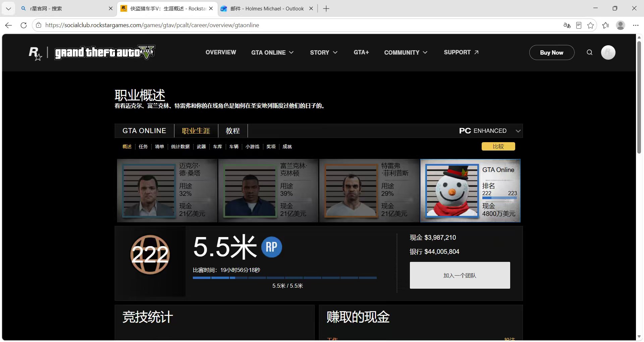Add page to favorites with star icon
Screen dimensions: 644x342
(x=591, y=25)
